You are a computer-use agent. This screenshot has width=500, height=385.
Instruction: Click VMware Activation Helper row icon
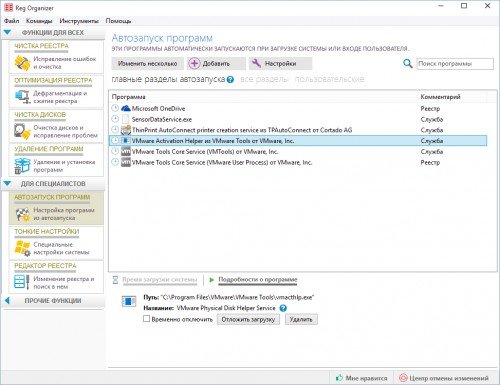tap(126, 141)
